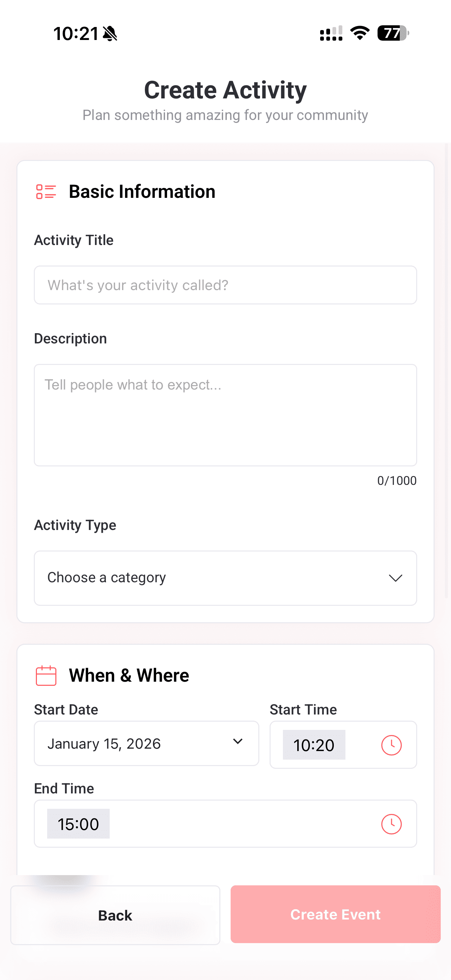This screenshot has height=980, width=451.
Task: Tap the battery level indicator
Action: [393, 33]
